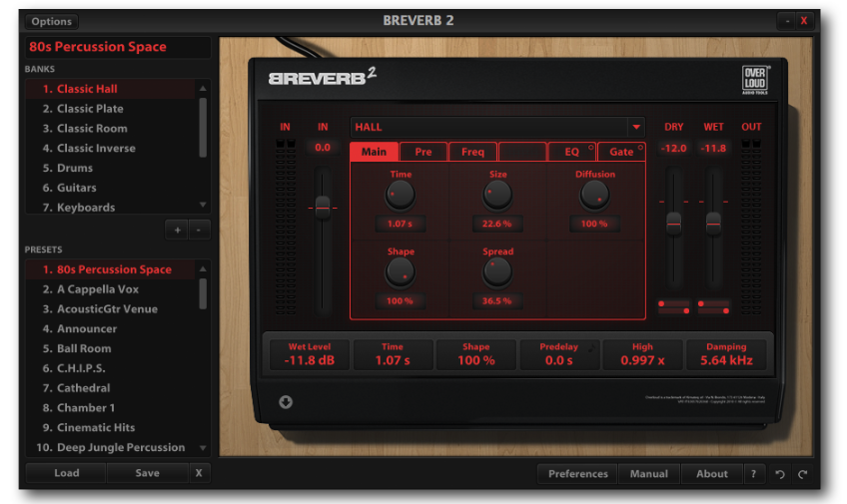Click the input gain fader handle
This screenshot has height=504, width=847.
coord(323,207)
